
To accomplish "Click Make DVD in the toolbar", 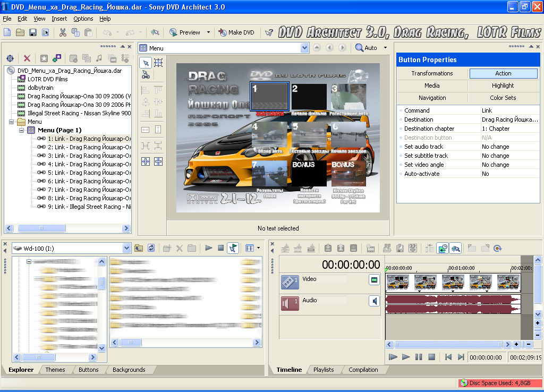I will pos(236,32).
